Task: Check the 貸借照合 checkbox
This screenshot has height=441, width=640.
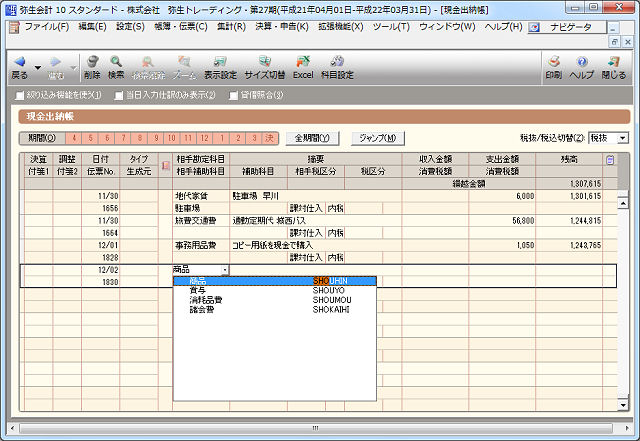Action: pos(233,96)
